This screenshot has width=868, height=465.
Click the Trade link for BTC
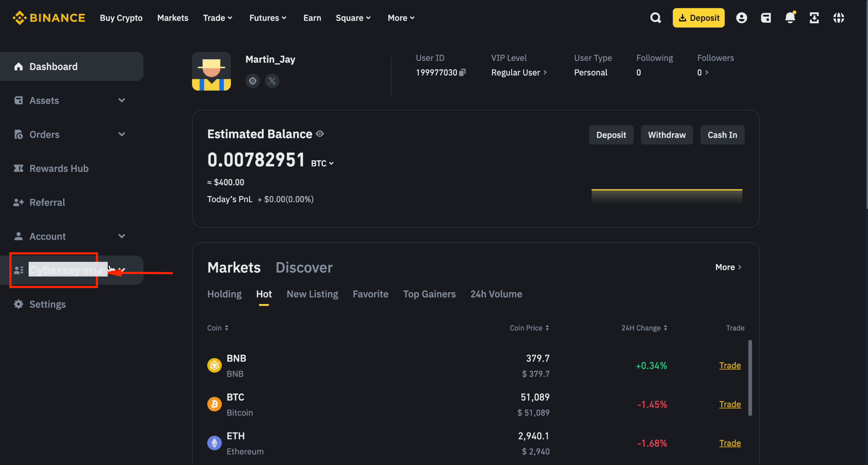click(x=730, y=404)
